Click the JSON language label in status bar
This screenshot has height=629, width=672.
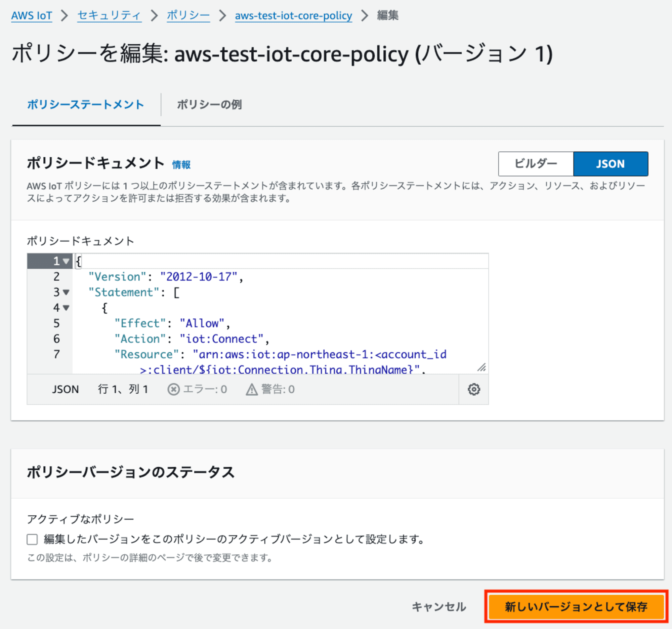(65, 390)
